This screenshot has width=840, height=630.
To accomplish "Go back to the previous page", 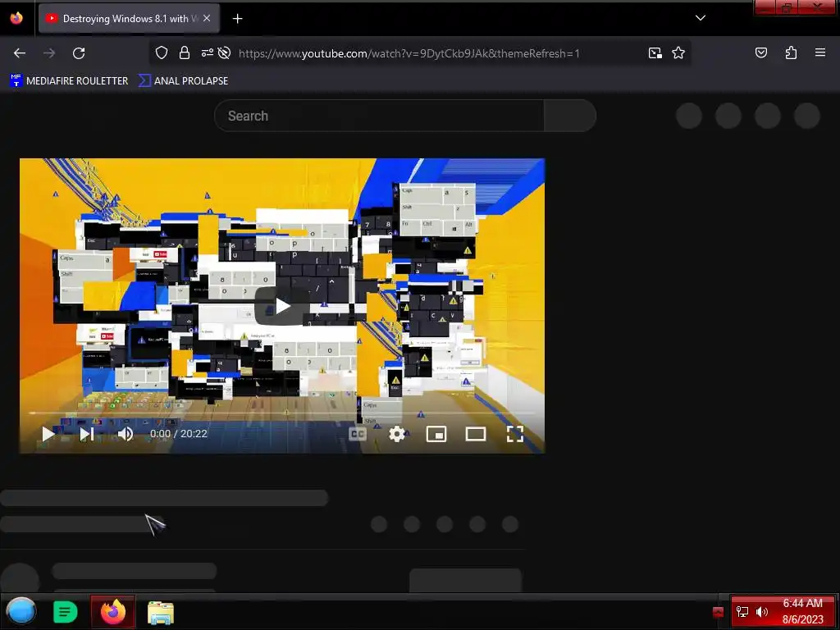I will click(x=20, y=53).
